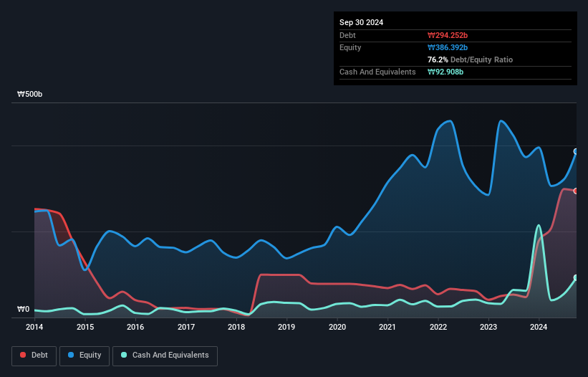Screen dimensions: 588x377
Task: Click the 2014 x-axis label
Action: (x=34, y=327)
